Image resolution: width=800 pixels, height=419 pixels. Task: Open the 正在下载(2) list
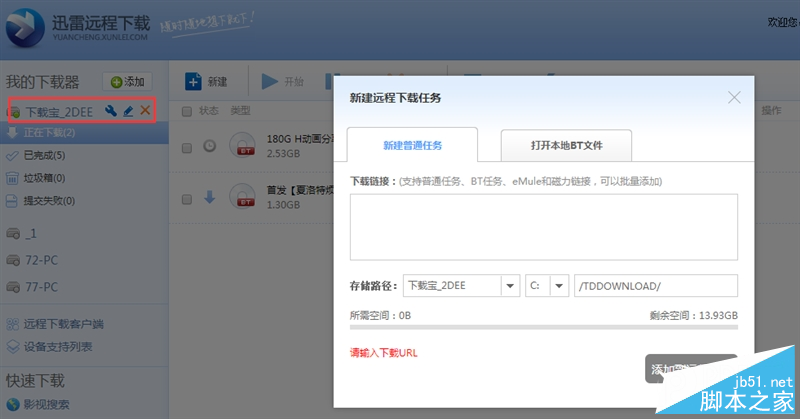click(x=84, y=133)
